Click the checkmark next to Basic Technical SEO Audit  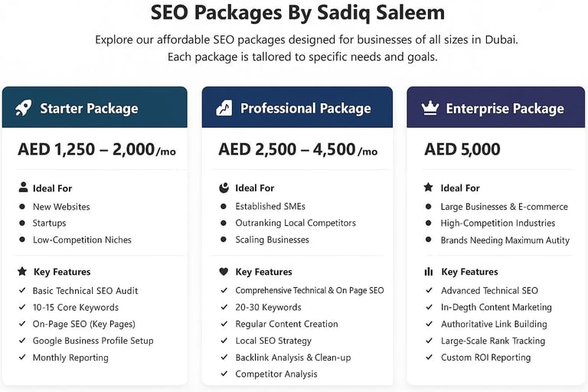pos(22,291)
